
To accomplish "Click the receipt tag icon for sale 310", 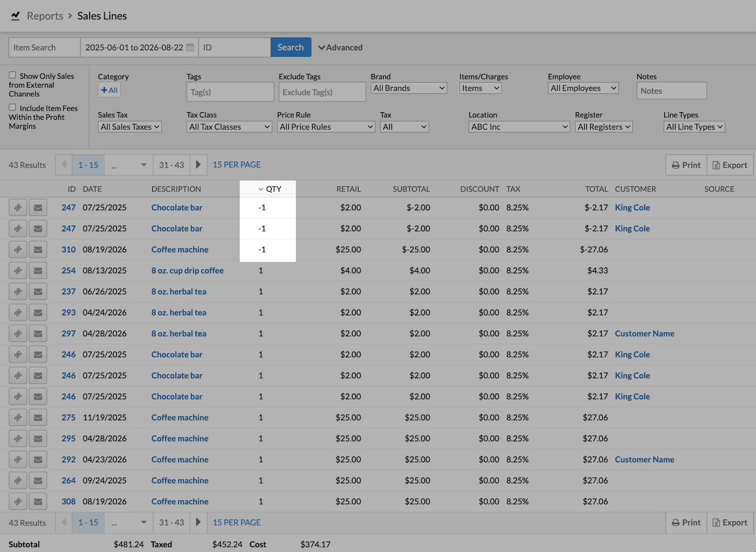I will point(18,250).
